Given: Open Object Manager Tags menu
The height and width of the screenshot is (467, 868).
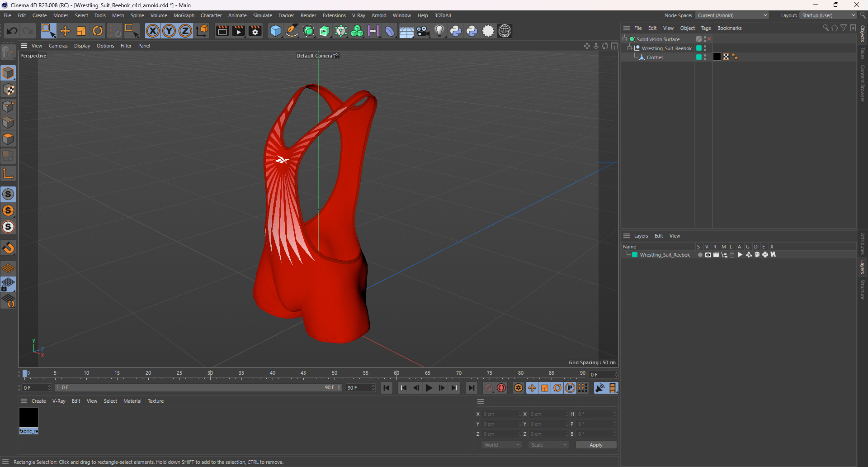Looking at the screenshot, I should pos(706,28).
